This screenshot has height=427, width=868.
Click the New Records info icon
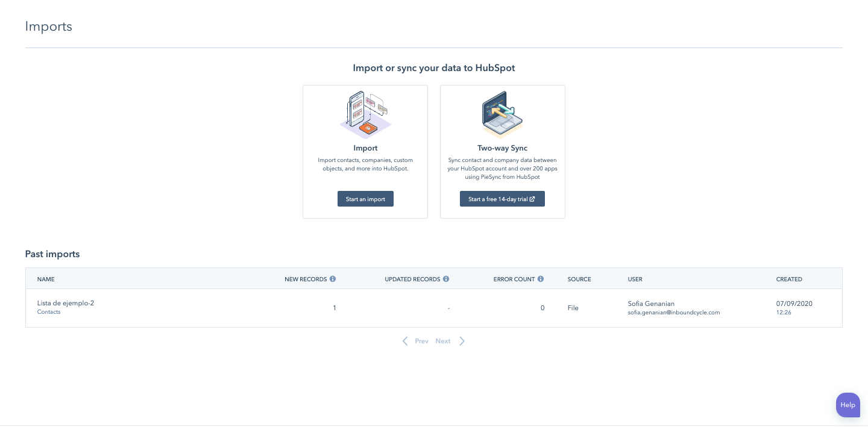[x=333, y=279]
